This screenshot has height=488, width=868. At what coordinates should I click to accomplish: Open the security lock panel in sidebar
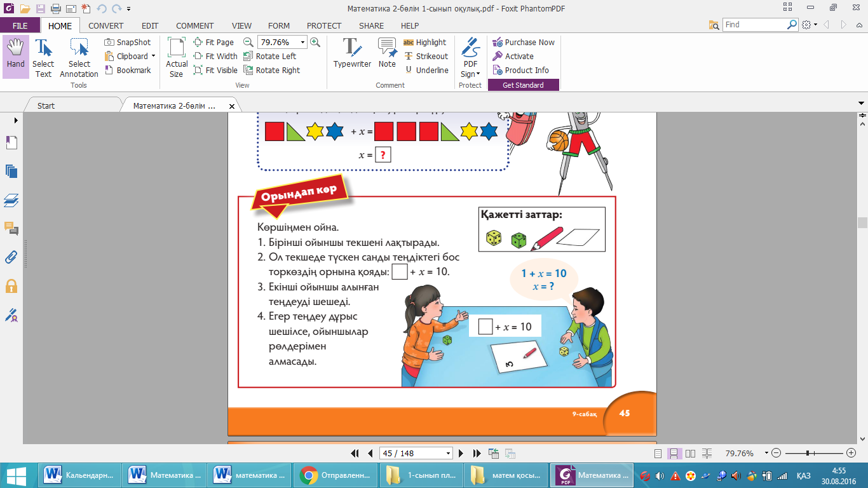11,286
